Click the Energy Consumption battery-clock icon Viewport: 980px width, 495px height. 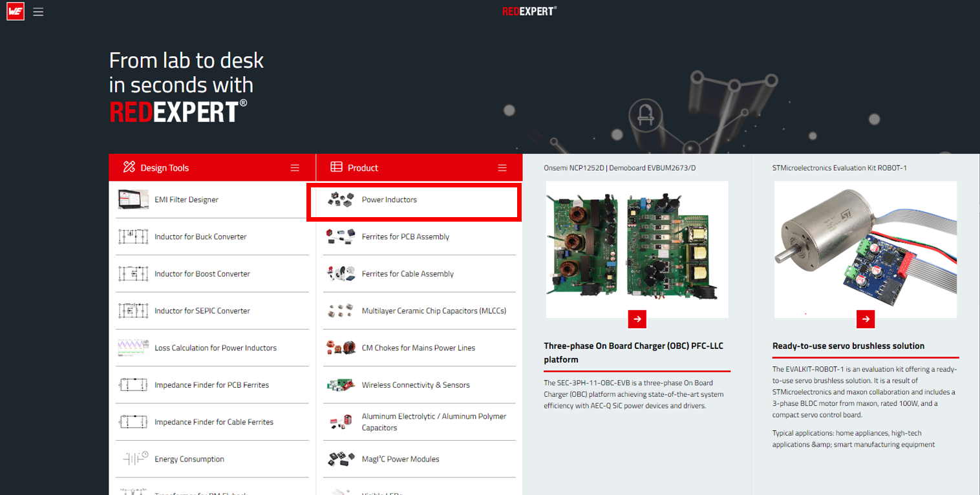coord(135,459)
